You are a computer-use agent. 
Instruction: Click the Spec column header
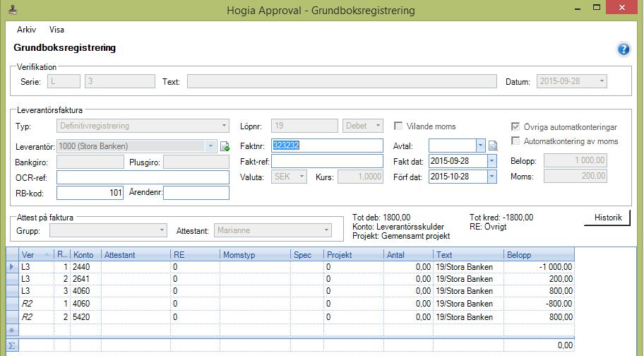(x=307, y=254)
